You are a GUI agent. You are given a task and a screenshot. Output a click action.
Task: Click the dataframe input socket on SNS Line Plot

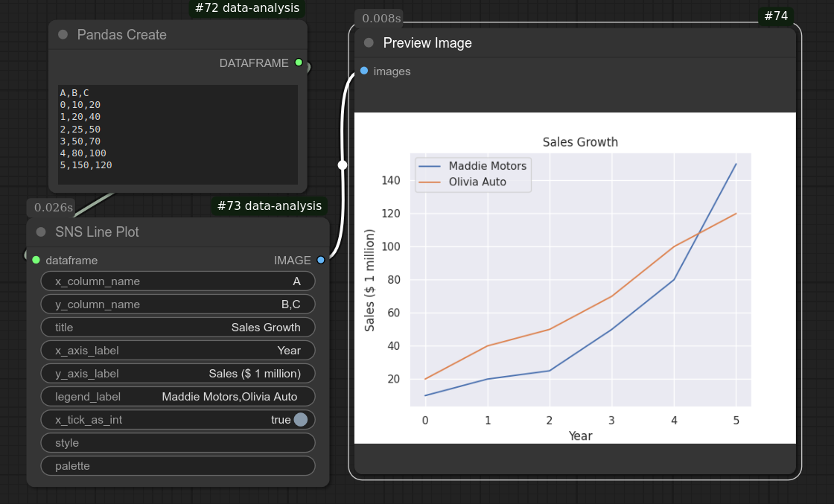36,260
